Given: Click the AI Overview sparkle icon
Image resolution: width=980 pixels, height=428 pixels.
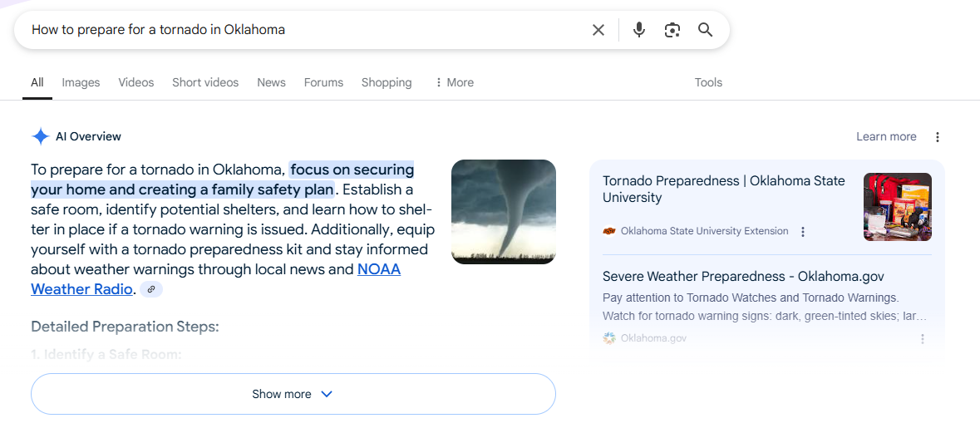Looking at the screenshot, I should (x=41, y=137).
